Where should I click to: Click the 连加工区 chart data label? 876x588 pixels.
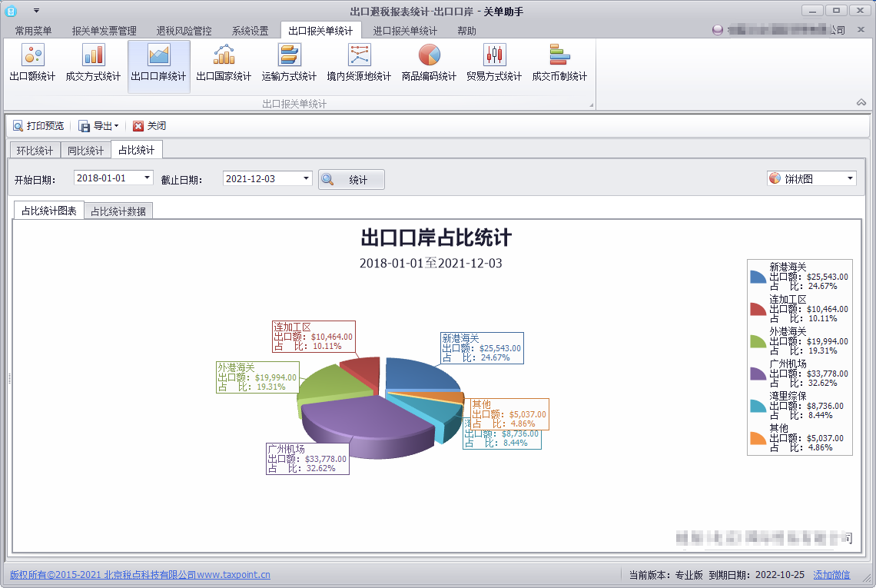(x=314, y=337)
